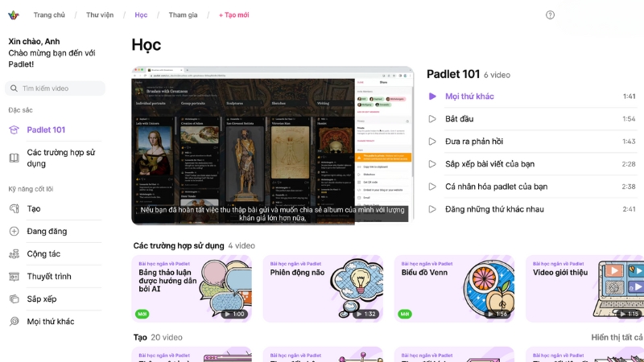Viewport: 644px width, 362px height.
Task: Click the search magnifier icon
Action: pos(14,88)
